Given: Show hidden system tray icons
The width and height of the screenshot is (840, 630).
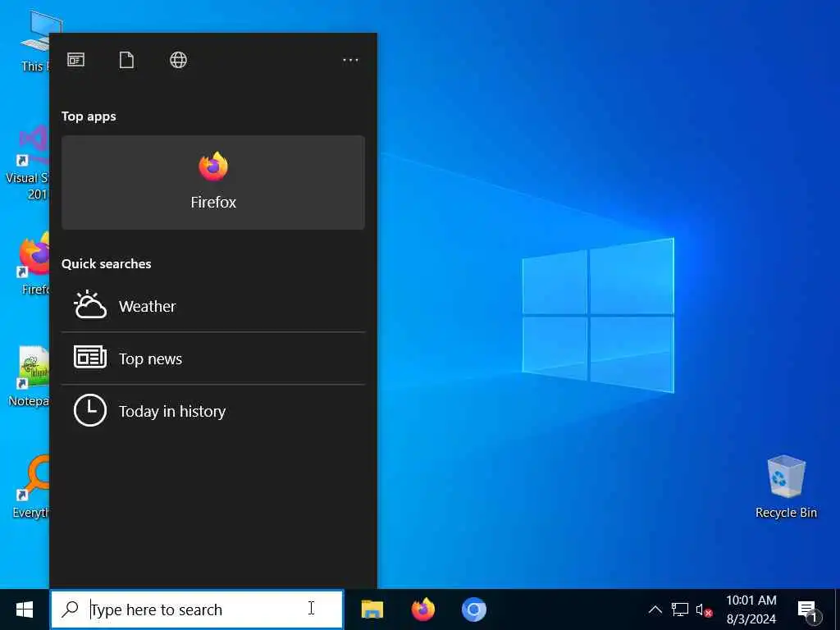Looking at the screenshot, I should 655,609.
